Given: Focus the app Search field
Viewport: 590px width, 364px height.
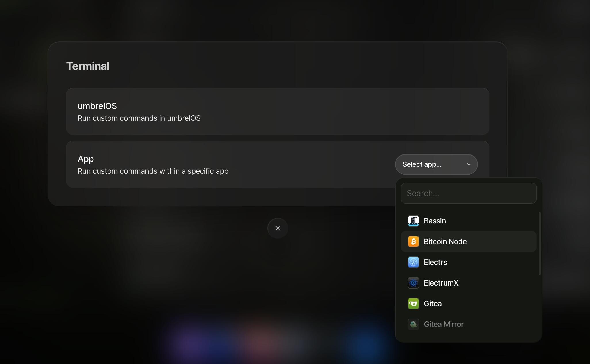Looking at the screenshot, I should [468, 193].
